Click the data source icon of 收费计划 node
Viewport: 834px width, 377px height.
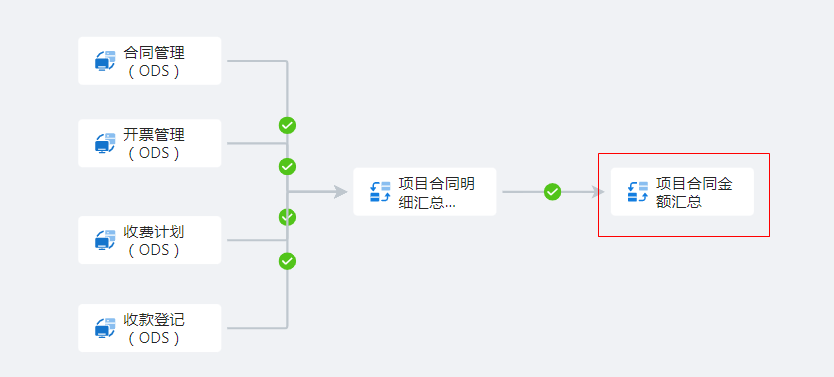click(105, 240)
